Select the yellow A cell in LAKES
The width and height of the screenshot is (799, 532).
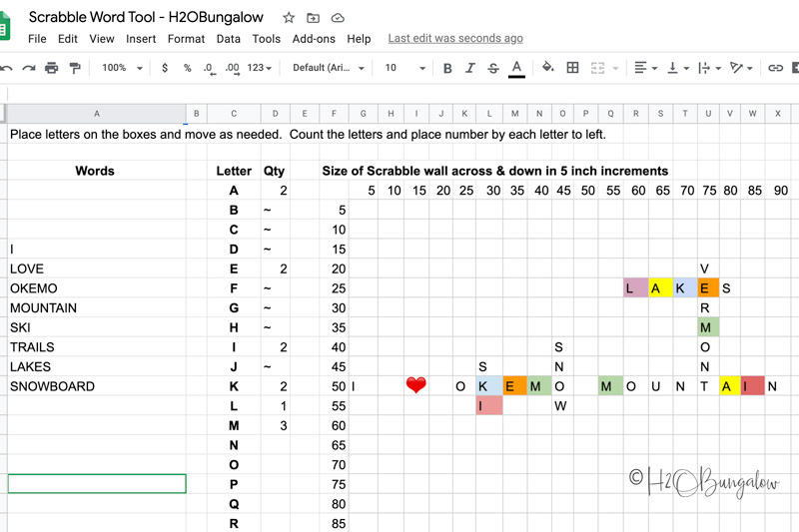point(660,288)
